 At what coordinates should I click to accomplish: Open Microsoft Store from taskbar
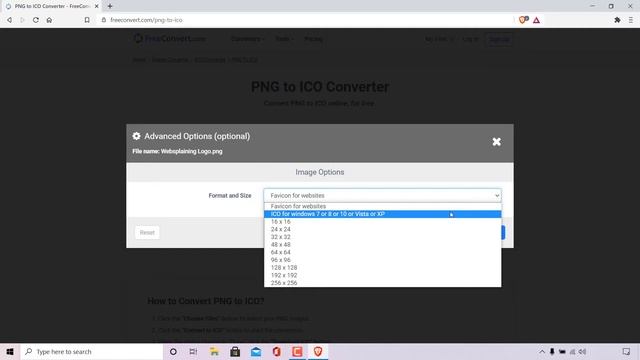point(235,351)
